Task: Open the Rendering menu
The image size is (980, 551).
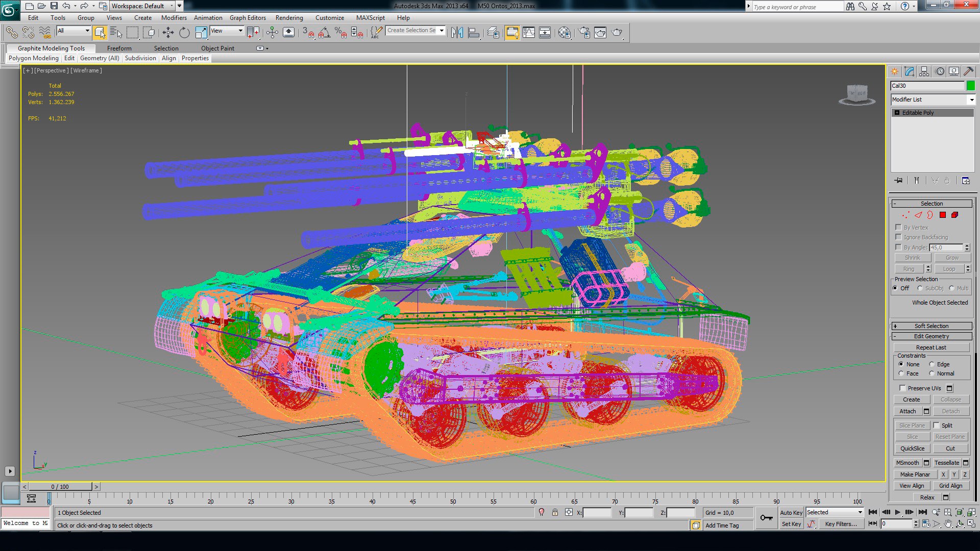Action: coord(289,18)
